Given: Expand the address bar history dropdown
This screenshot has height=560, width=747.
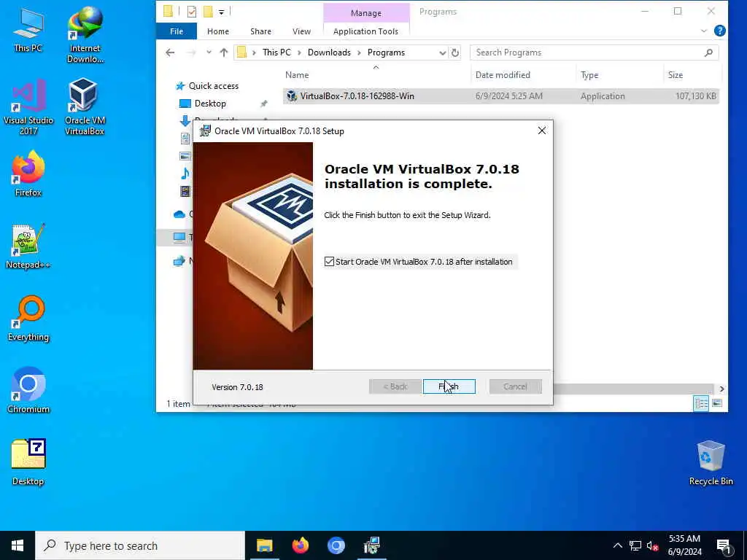Looking at the screenshot, I should pyautogui.click(x=443, y=52).
